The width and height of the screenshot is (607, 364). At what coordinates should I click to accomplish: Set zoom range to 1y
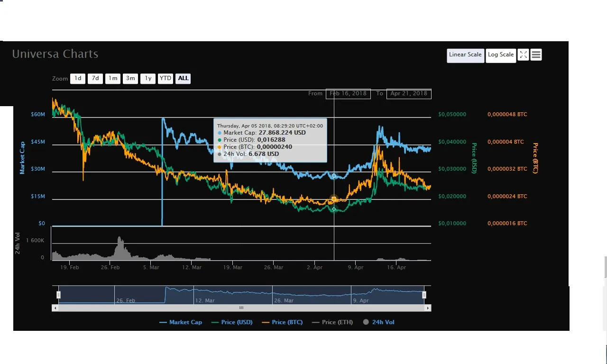(148, 79)
